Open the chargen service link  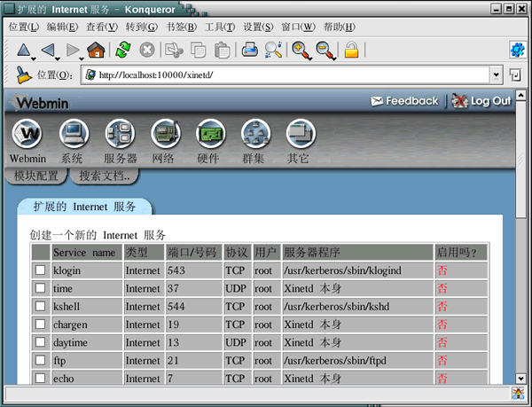click(70, 325)
